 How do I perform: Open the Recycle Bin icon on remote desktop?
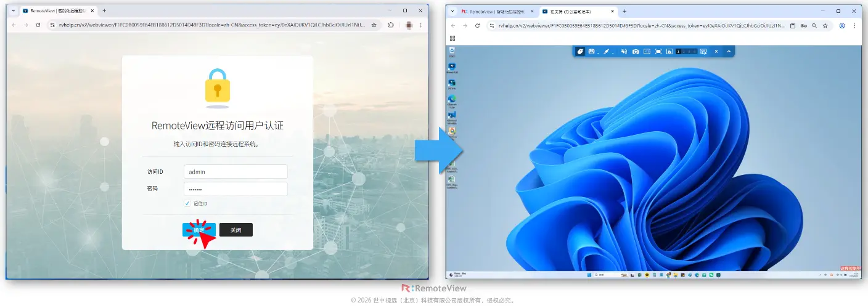click(x=452, y=51)
